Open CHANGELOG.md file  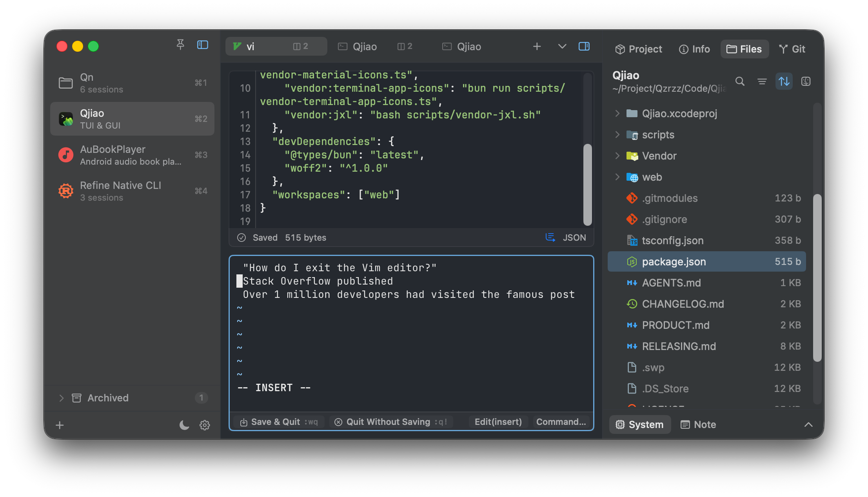coord(706,304)
